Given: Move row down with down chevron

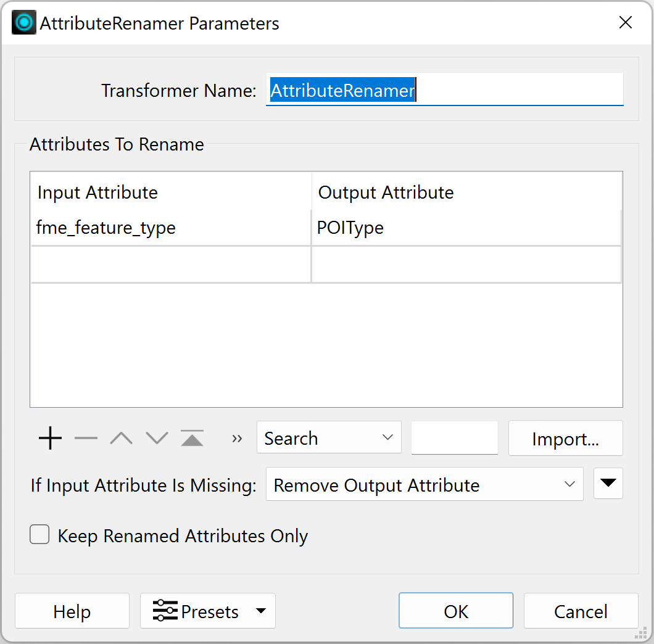Looking at the screenshot, I should (x=157, y=438).
